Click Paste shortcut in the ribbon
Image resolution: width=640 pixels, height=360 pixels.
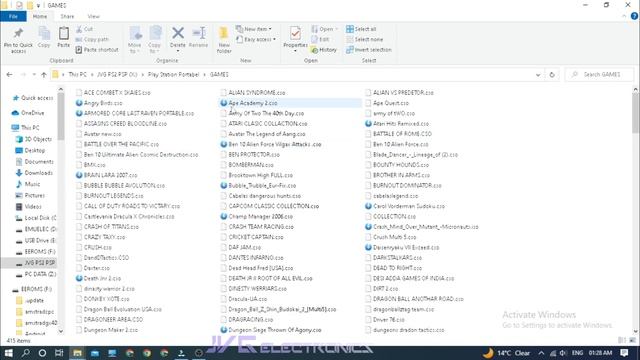click(97, 50)
